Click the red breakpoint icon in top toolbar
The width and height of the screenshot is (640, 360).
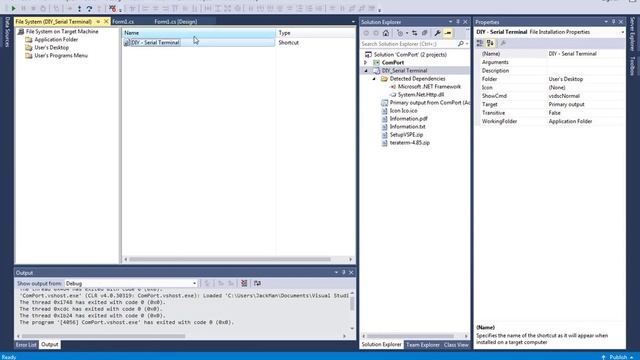tap(113, 9)
